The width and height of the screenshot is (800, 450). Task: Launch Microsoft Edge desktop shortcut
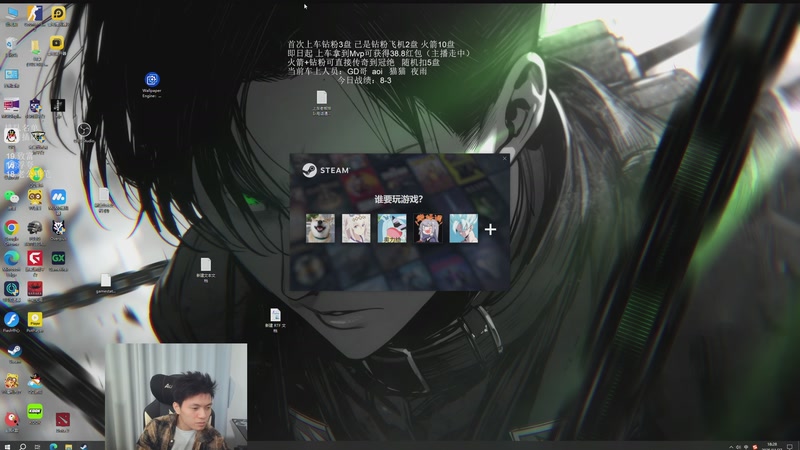pyautogui.click(x=11, y=263)
